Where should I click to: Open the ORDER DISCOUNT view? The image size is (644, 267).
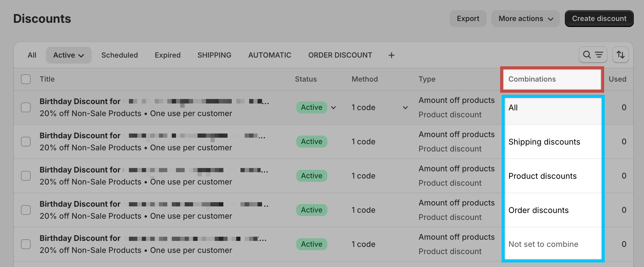[x=340, y=55]
